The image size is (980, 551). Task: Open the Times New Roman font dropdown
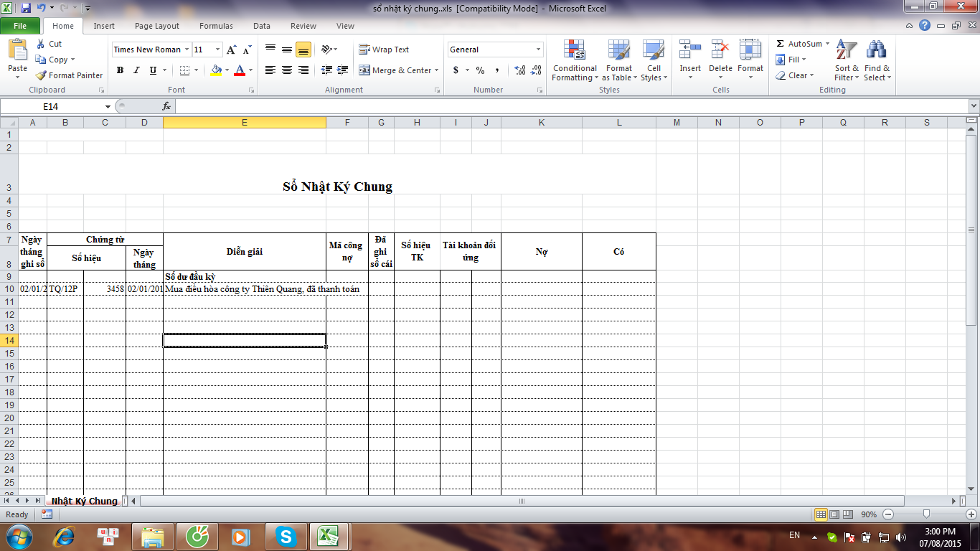(x=187, y=50)
